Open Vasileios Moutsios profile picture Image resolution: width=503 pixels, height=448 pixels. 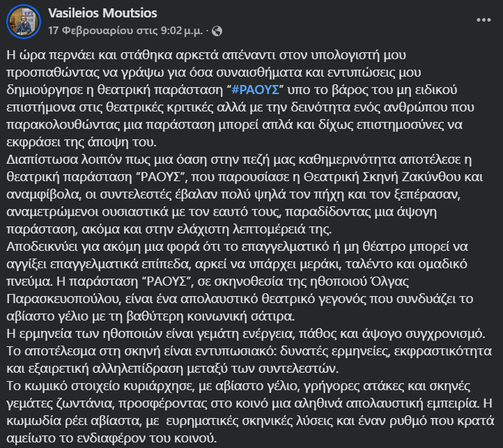point(24,22)
